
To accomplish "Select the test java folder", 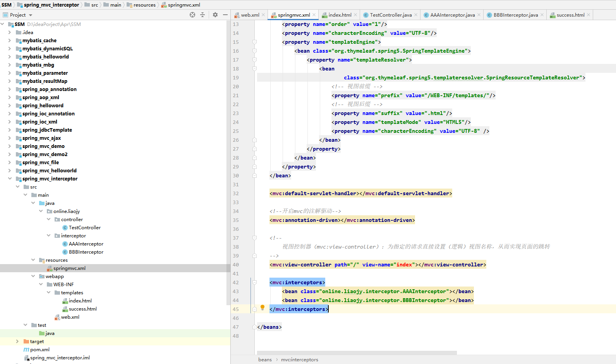I will coord(50,333).
